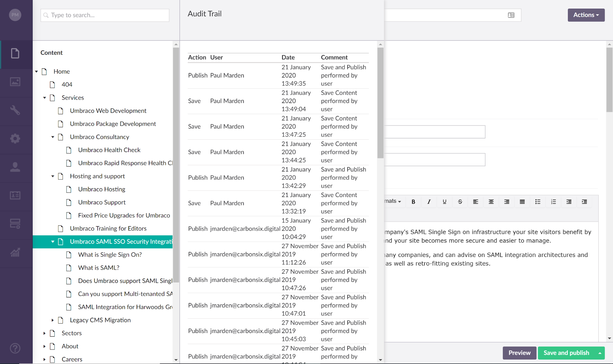Viewport: 613px width, 364px height.
Task: Click the Save and publish button
Action: pyautogui.click(x=566, y=353)
